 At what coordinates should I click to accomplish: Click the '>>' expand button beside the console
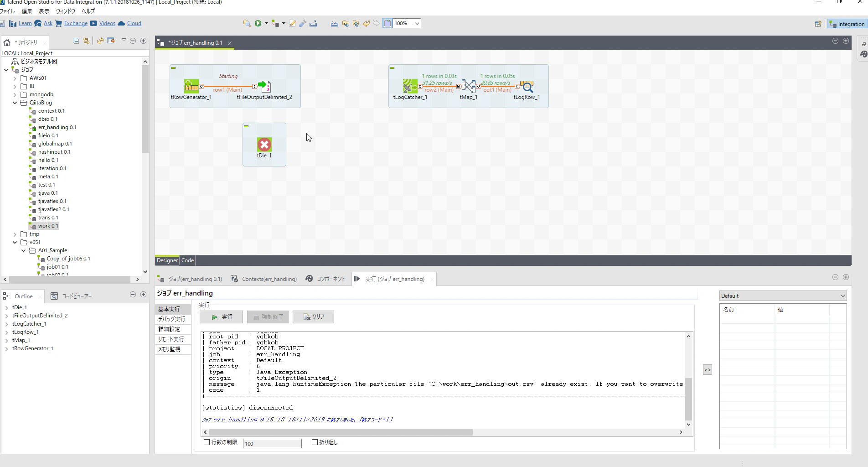[707, 370]
